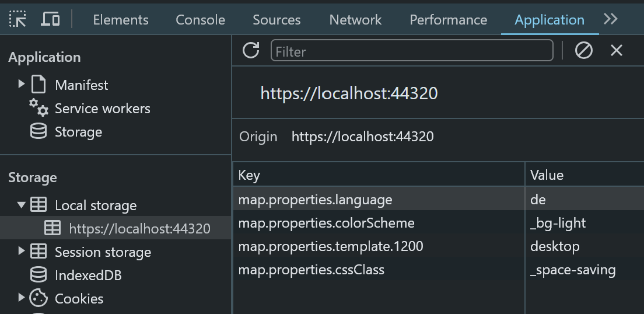Image resolution: width=644 pixels, height=314 pixels.
Task: Click the Session storage table icon
Action: (x=38, y=251)
